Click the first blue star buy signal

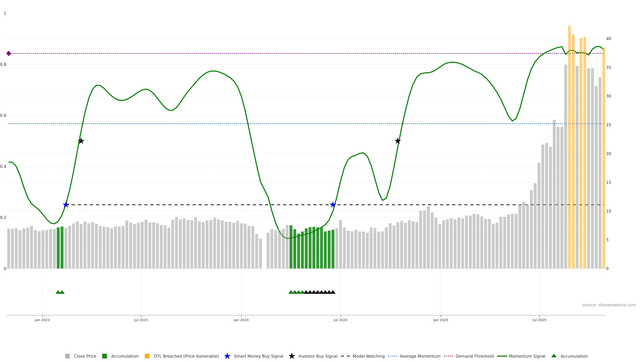[66, 205]
